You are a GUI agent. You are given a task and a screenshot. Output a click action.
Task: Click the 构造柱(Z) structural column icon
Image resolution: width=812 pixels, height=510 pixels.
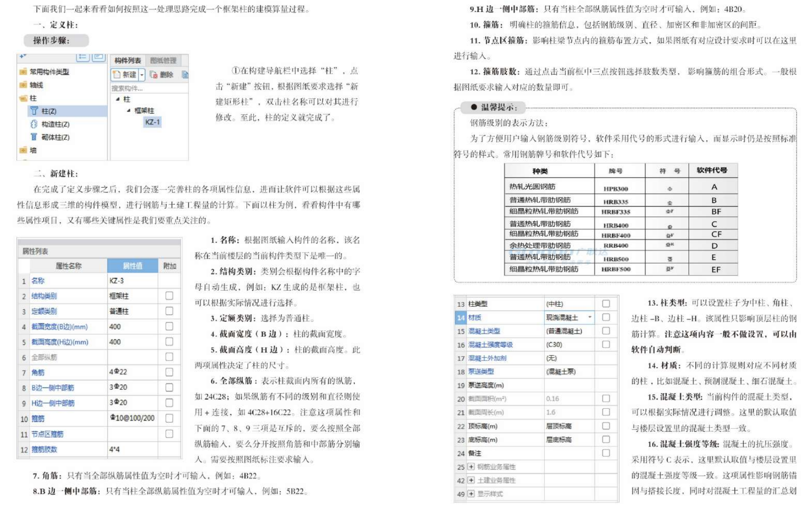click(34, 124)
